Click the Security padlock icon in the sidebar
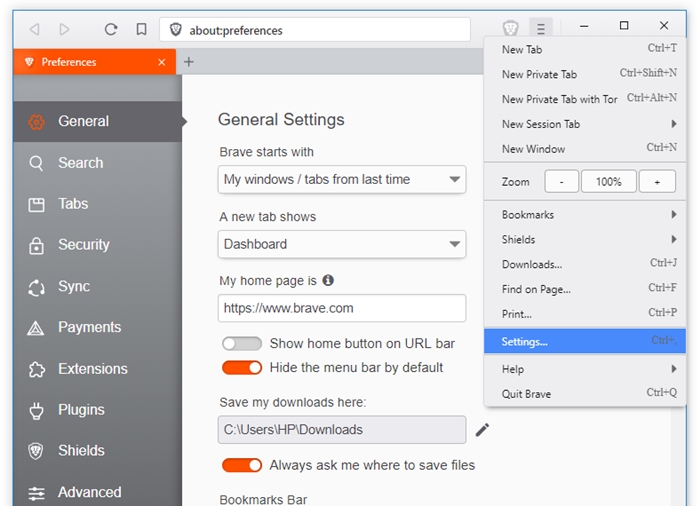Screen dimensions: 700x506 tap(36, 245)
